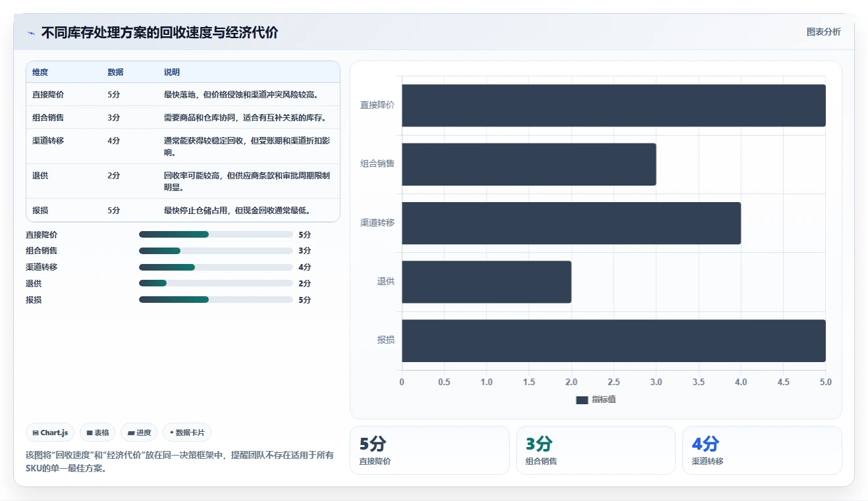The image size is (868, 501).
Task: Toggle the 指标值 legend swatch
Action: [x=582, y=400]
